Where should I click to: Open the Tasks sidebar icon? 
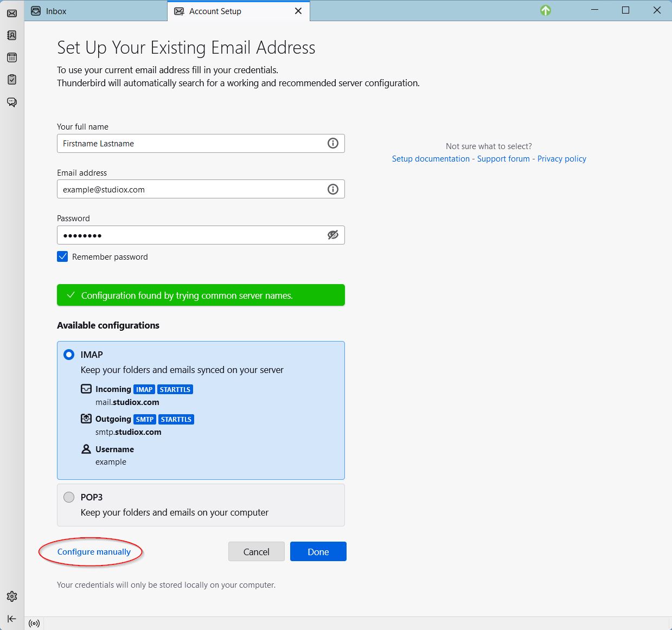(x=12, y=80)
